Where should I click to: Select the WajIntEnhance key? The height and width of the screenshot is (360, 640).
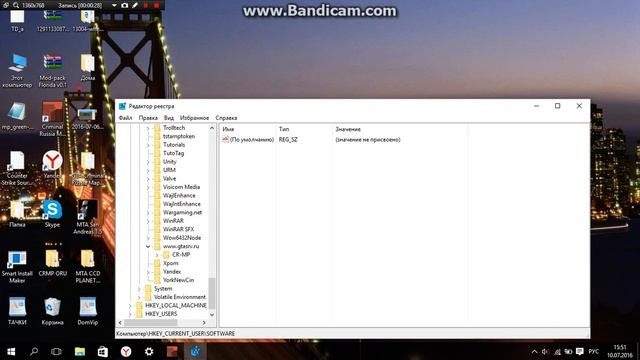pyautogui.click(x=182, y=204)
